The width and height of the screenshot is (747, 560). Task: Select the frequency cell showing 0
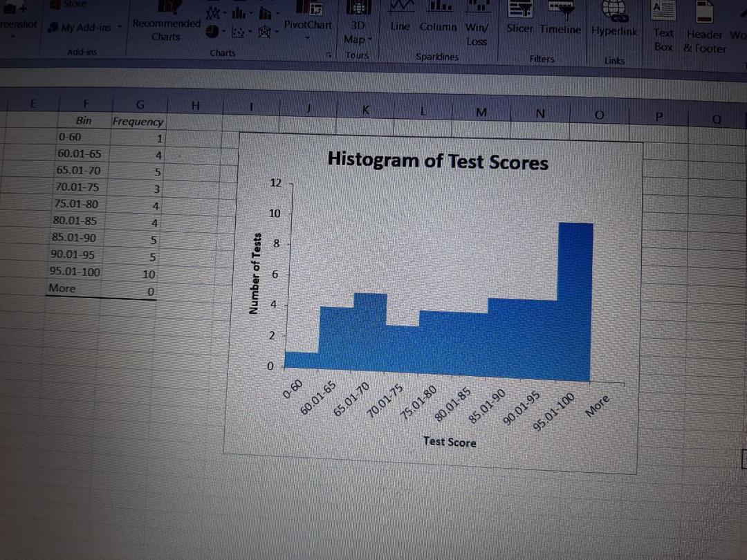[129, 292]
